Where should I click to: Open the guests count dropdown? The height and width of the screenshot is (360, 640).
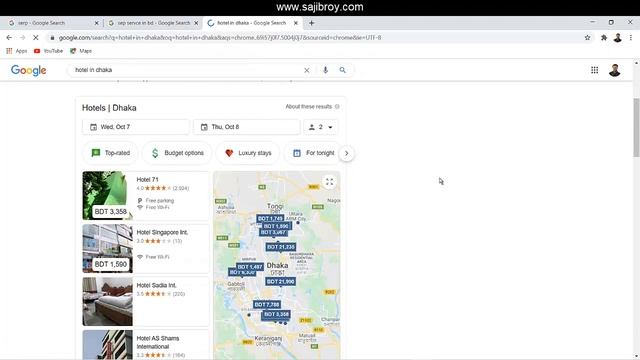click(321, 127)
